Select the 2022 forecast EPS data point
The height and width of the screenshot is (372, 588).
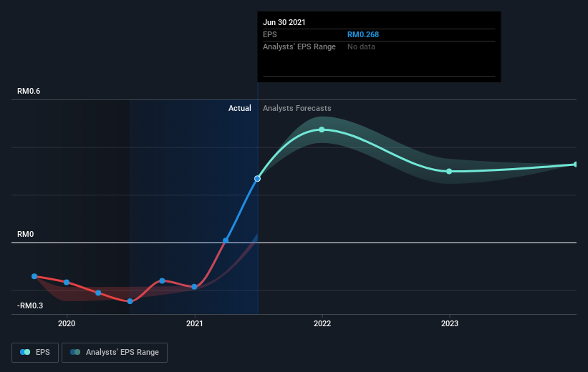pyautogui.click(x=322, y=129)
